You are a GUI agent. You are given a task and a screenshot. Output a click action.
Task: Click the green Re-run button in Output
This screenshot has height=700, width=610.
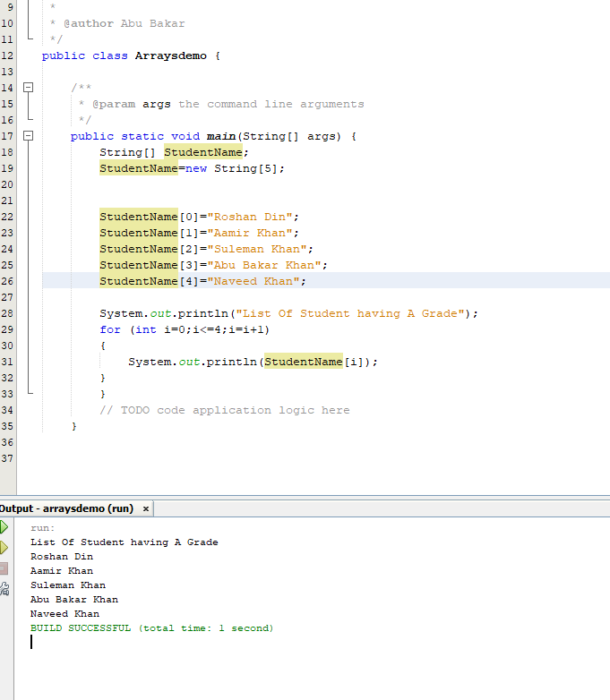pyautogui.click(x=4, y=527)
